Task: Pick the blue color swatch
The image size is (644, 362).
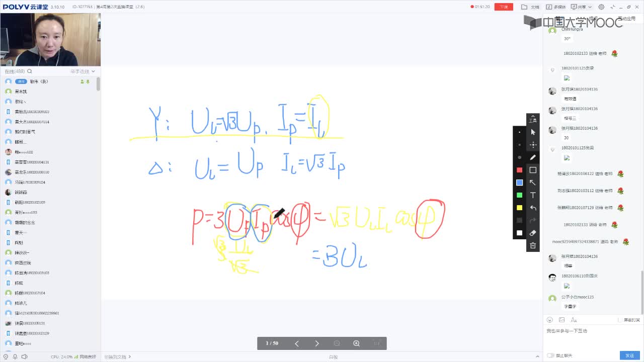Action: click(520, 183)
